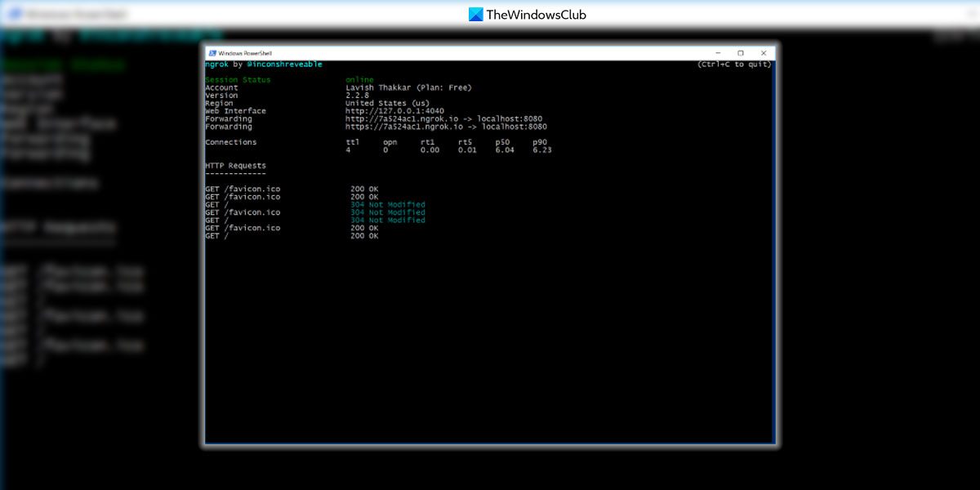
Task: Click the 'rt5' column header
Action: [x=465, y=142]
